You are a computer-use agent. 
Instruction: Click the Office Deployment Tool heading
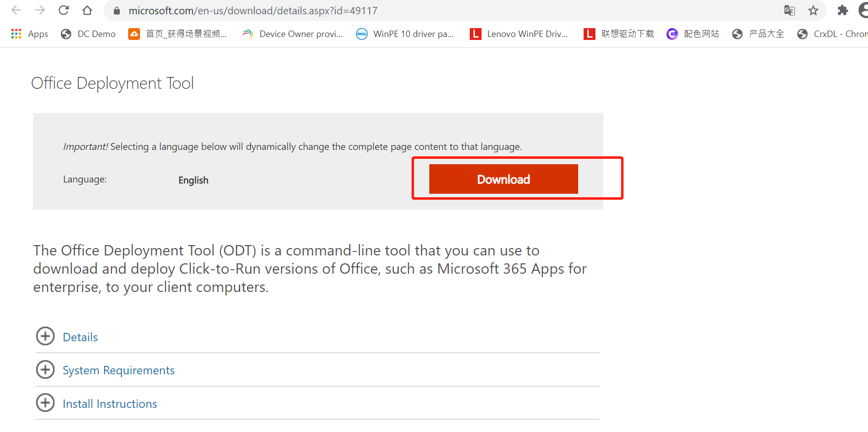[x=112, y=83]
